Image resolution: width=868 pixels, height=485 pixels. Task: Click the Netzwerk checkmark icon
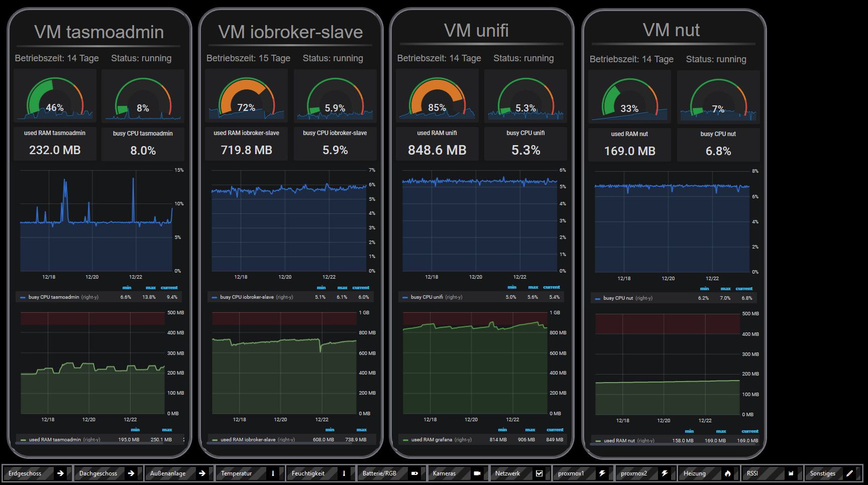pos(539,473)
